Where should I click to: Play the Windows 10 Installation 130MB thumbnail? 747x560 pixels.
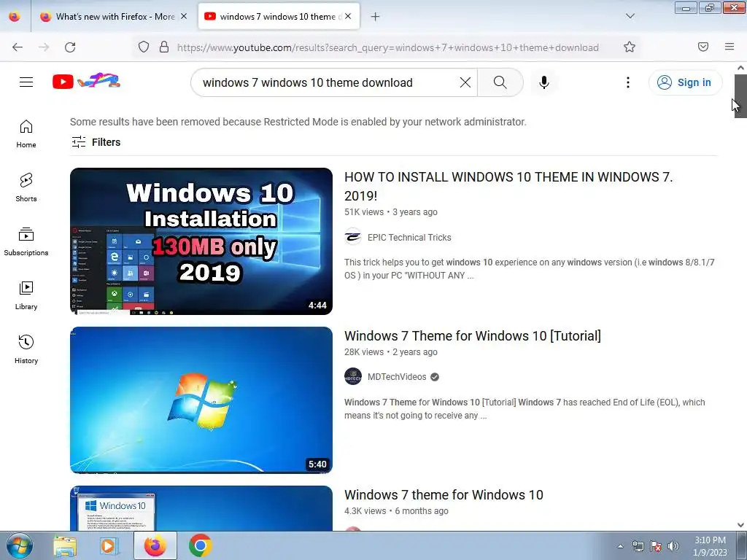click(x=201, y=241)
